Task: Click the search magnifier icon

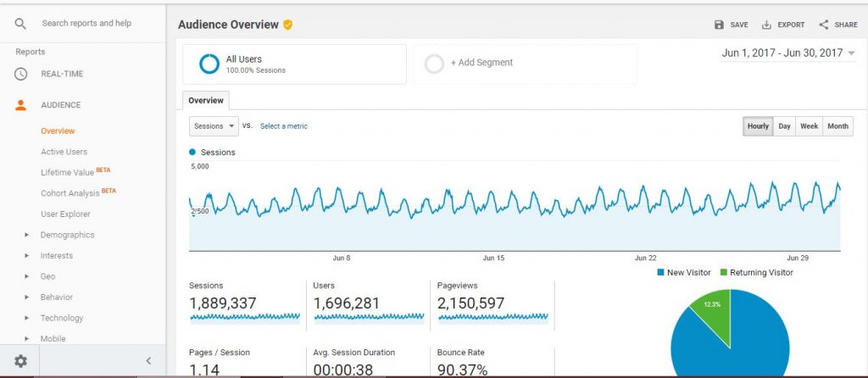Action: [20, 23]
